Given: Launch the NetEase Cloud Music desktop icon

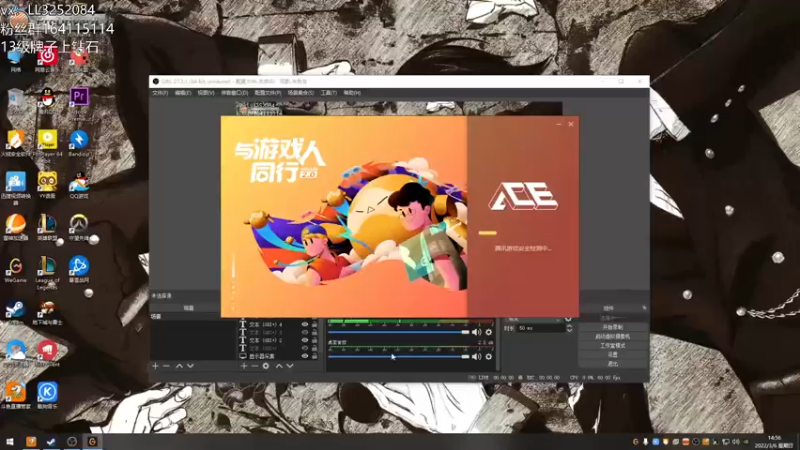Looking at the screenshot, I should [x=47, y=56].
